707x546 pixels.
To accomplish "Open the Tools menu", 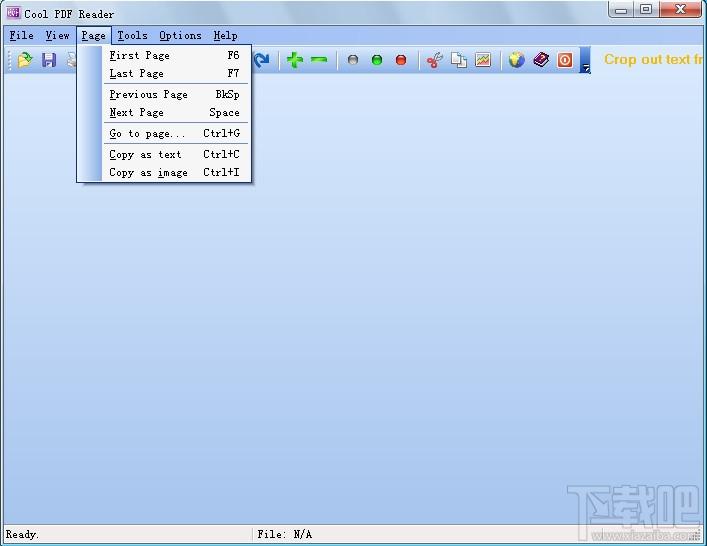I will pyautogui.click(x=133, y=35).
